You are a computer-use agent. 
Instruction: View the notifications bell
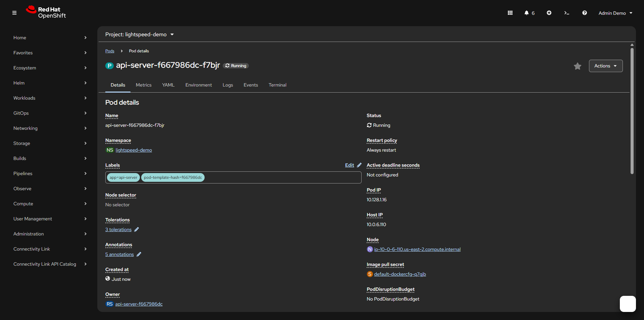pos(529,13)
